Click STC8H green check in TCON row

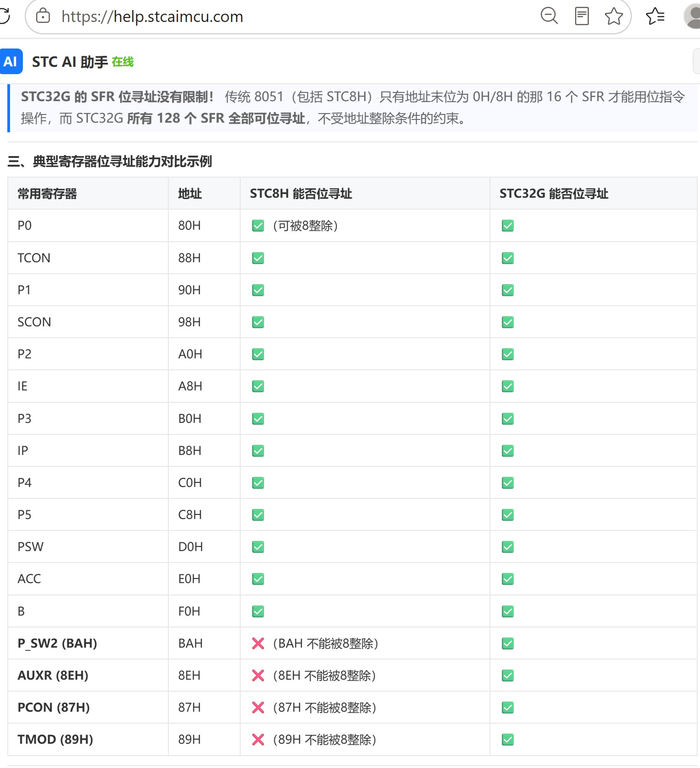(258, 258)
